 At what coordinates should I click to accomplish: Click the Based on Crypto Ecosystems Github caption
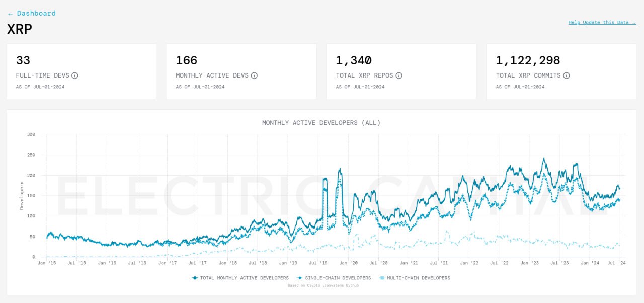coord(323,285)
